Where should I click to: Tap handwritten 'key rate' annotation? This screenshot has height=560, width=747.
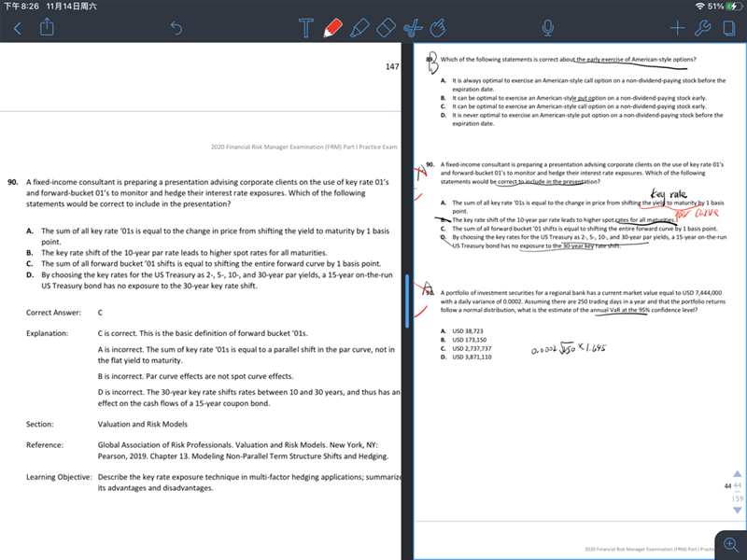pyautogui.click(x=669, y=194)
